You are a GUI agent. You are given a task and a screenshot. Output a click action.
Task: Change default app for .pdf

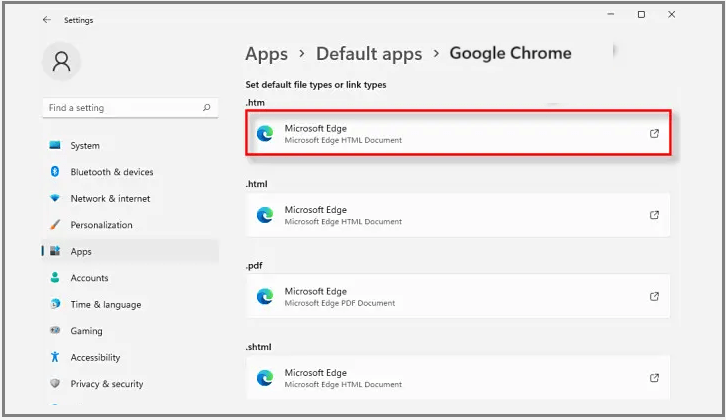[x=458, y=296]
